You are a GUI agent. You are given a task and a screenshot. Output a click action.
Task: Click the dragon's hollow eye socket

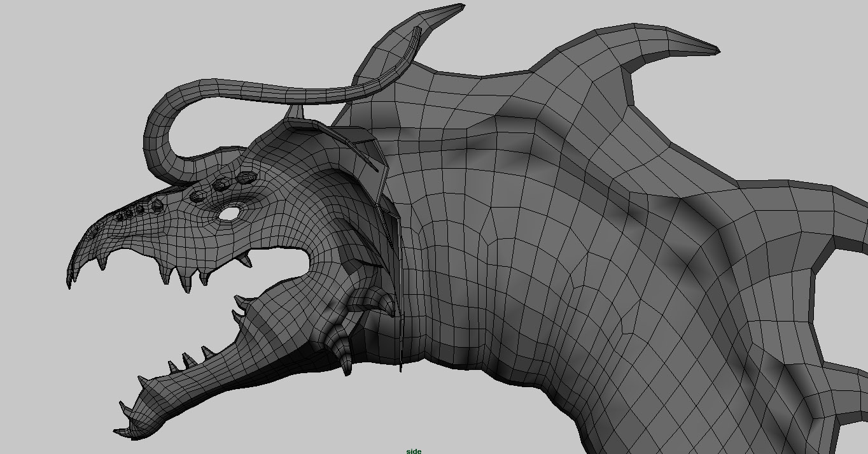230,213
